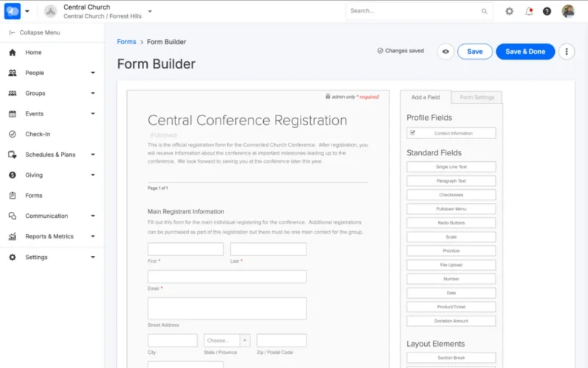Add a Date field
This screenshot has height=368, width=588.
[451, 293]
